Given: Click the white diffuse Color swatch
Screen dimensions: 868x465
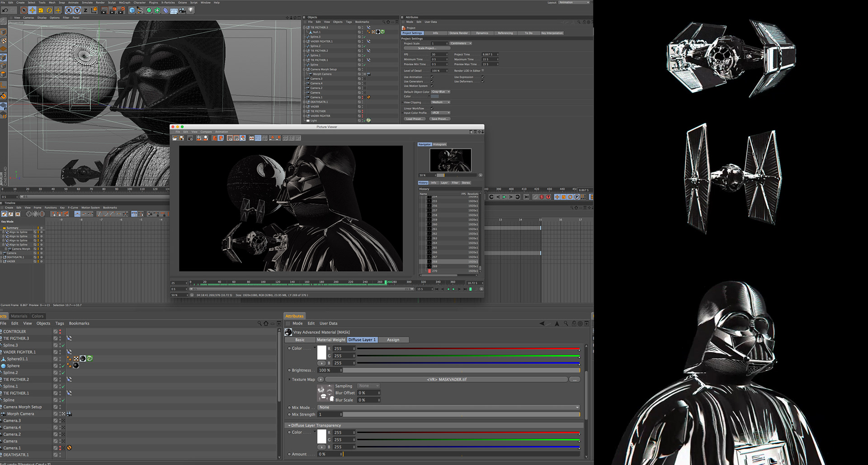Looking at the screenshot, I should [322, 352].
